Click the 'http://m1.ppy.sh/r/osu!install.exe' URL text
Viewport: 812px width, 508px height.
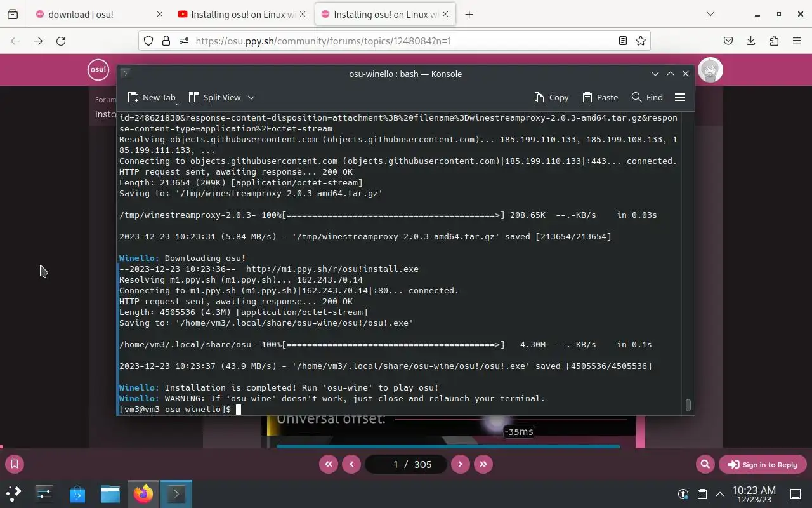tap(332, 269)
